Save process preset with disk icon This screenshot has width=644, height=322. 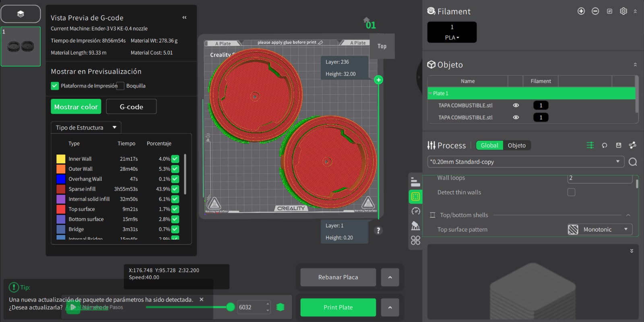(619, 146)
